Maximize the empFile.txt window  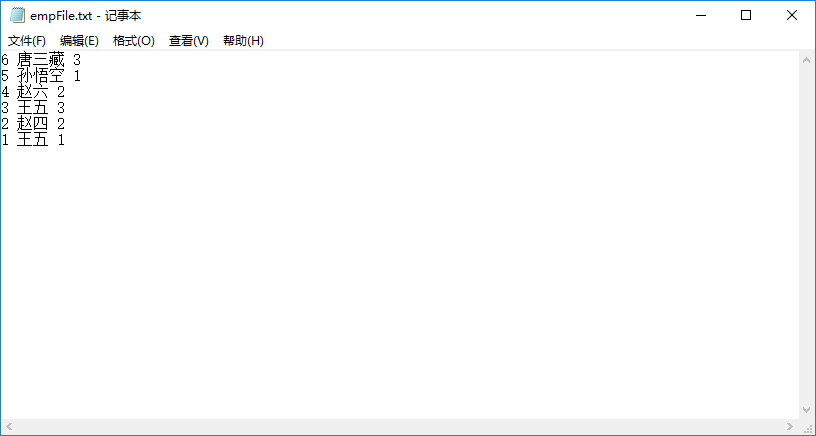tap(746, 16)
